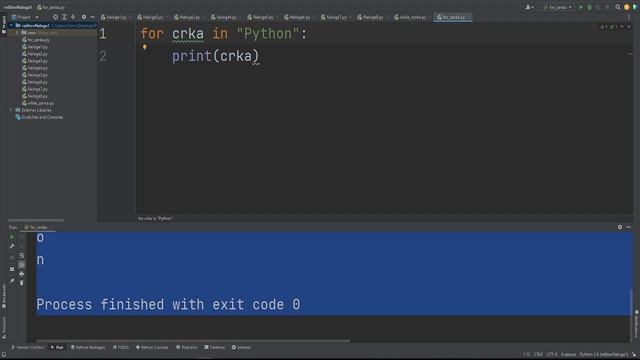640x360 pixels.
Task: Open Project panel gear options
Action: click(x=84, y=17)
